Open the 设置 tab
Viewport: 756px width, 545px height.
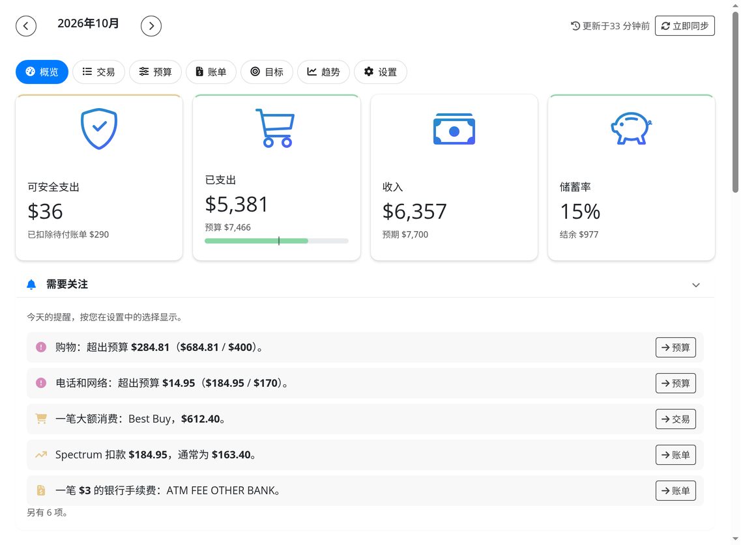pos(381,72)
